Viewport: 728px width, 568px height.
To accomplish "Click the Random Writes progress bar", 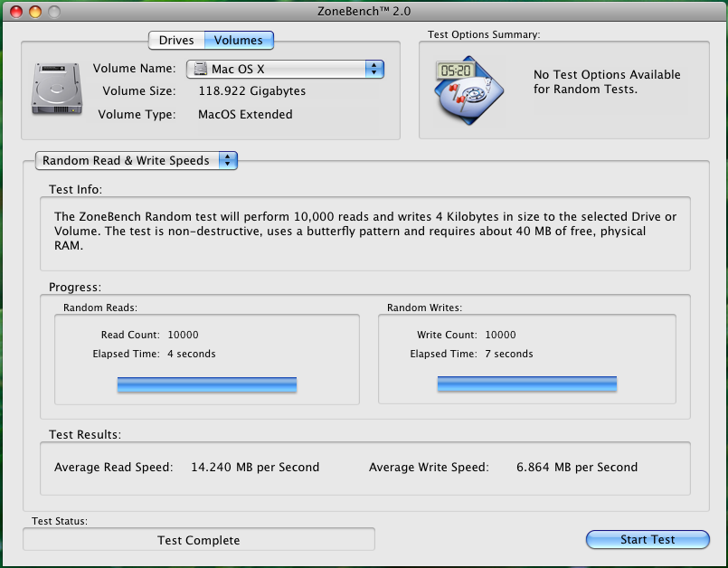I will point(527,384).
